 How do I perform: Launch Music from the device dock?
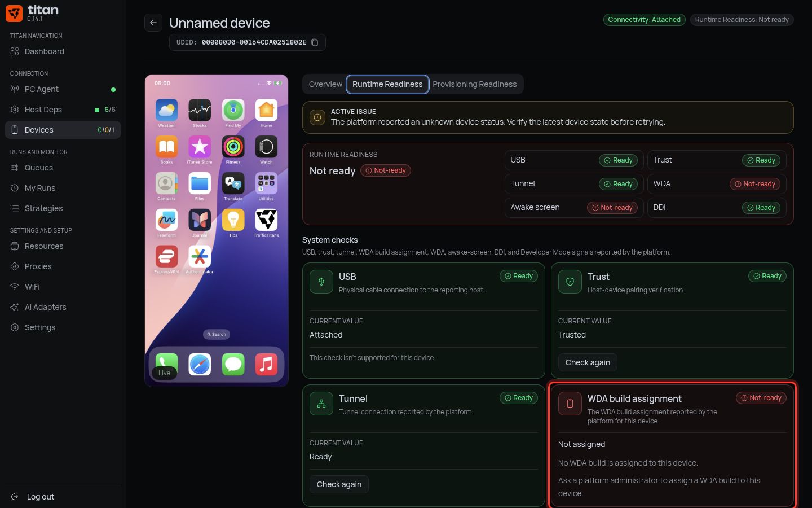266,364
